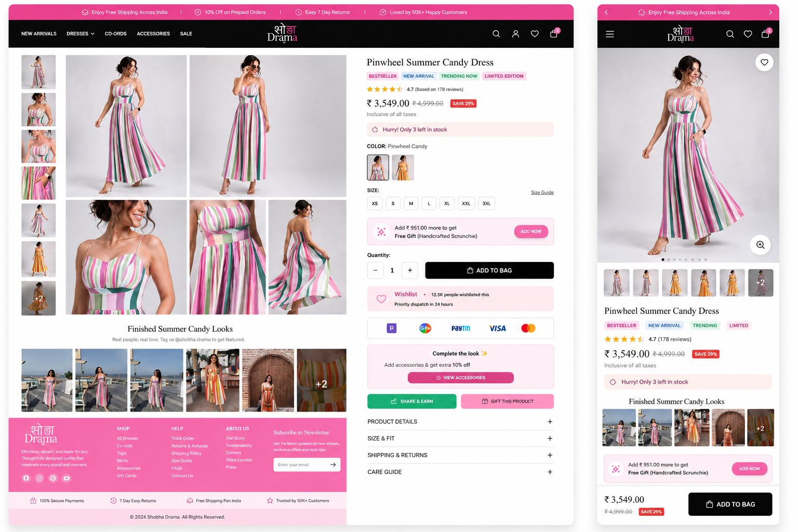Expand Shipping & Returns accordion
The image size is (798, 532).
pos(460,455)
